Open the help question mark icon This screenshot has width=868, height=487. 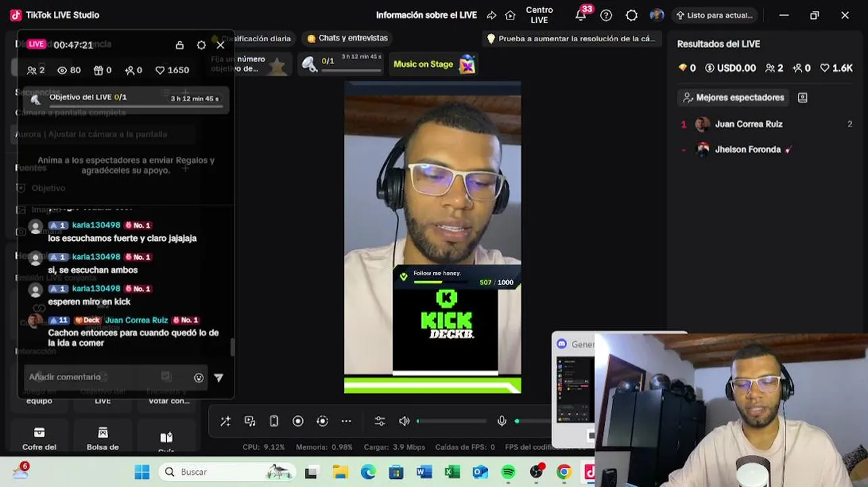point(606,15)
